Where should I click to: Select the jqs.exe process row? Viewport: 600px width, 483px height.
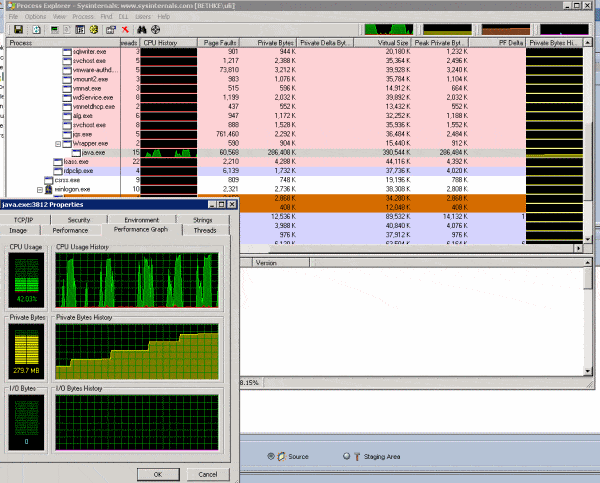click(295, 134)
